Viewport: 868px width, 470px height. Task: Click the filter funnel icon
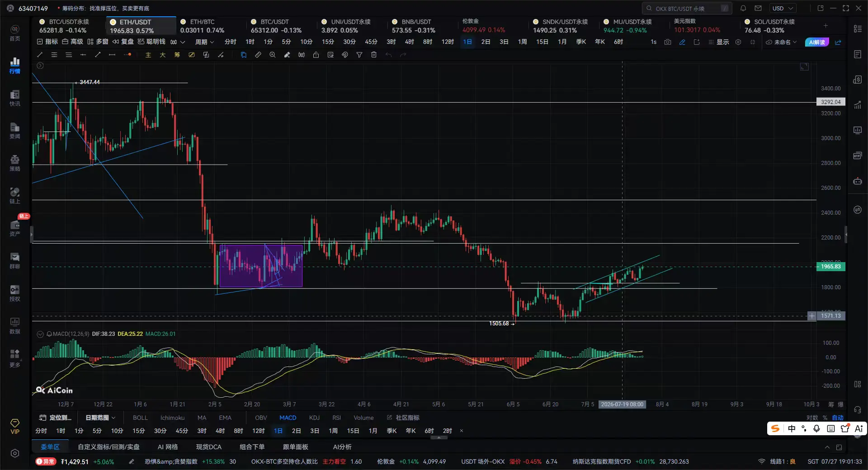[x=359, y=55]
